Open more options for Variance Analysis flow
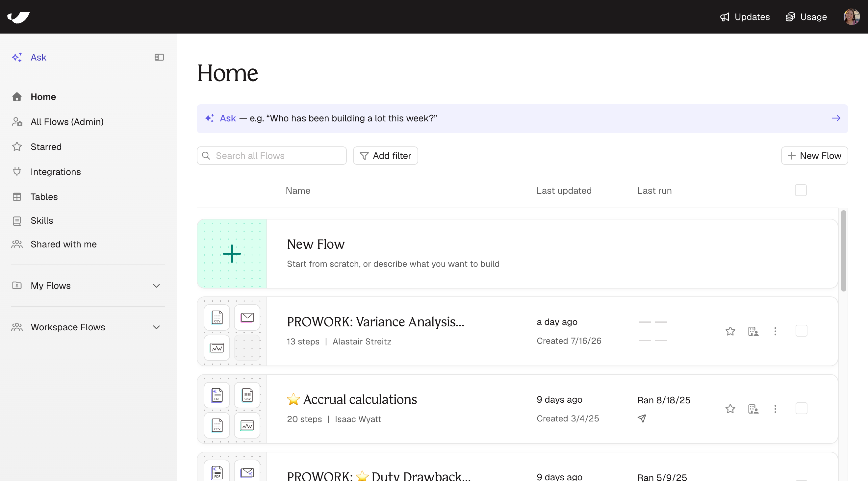Image resolution: width=868 pixels, height=481 pixels. pyautogui.click(x=775, y=331)
